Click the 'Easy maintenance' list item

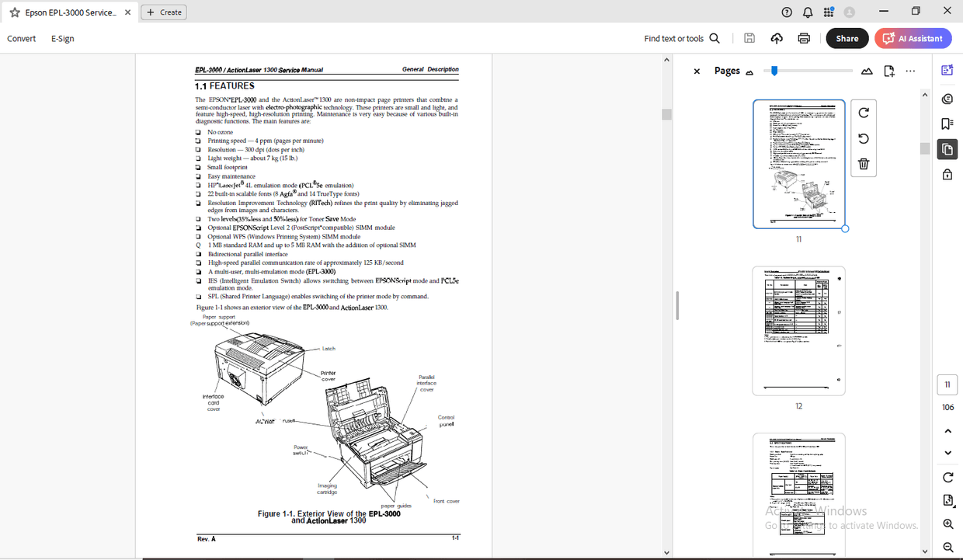[x=231, y=176]
